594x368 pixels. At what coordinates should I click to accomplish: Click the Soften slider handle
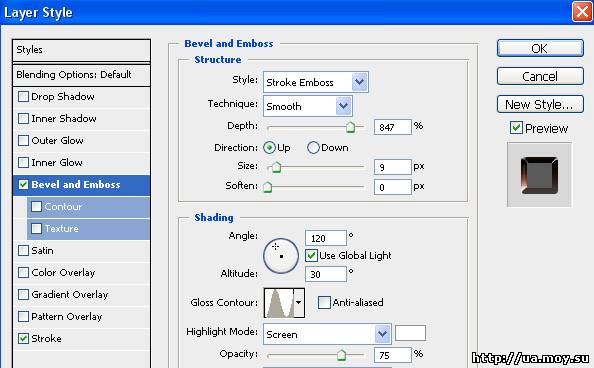tap(267, 186)
